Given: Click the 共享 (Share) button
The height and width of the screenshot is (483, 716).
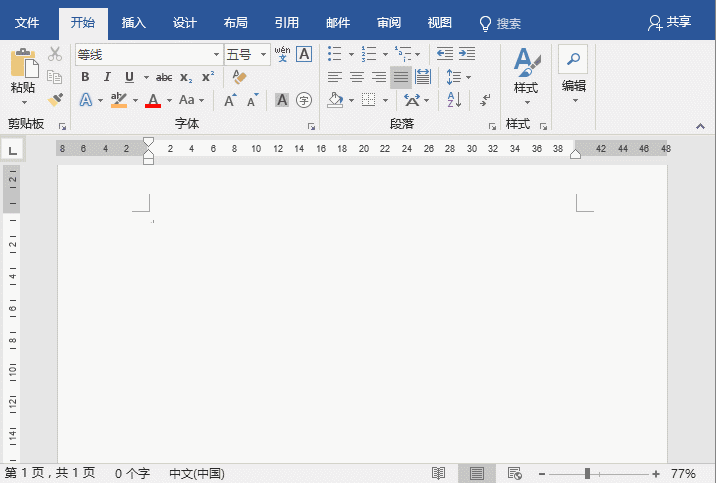Looking at the screenshot, I should (669, 22).
